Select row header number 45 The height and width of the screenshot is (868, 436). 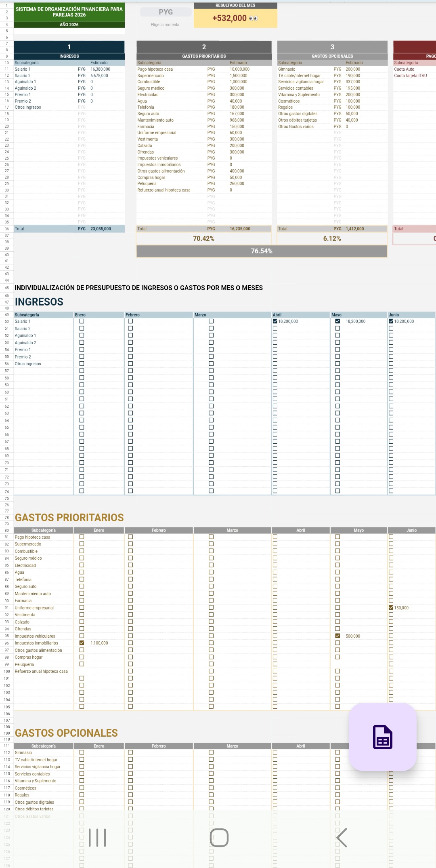7,288
